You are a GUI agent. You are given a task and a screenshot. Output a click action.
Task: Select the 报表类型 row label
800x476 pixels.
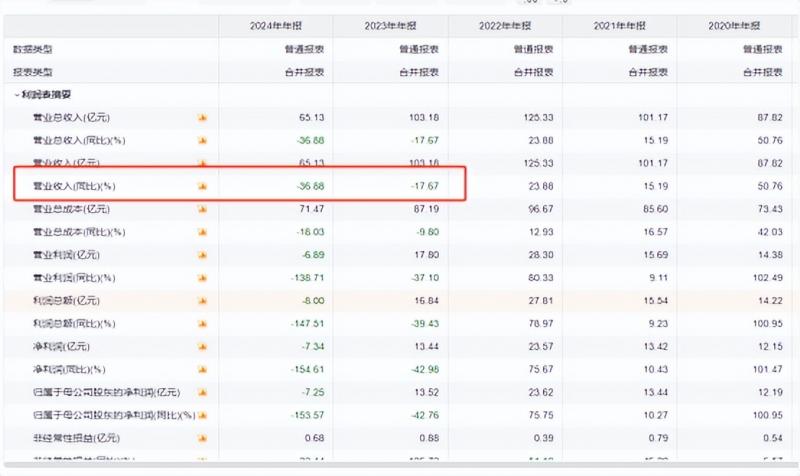click(33, 72)
